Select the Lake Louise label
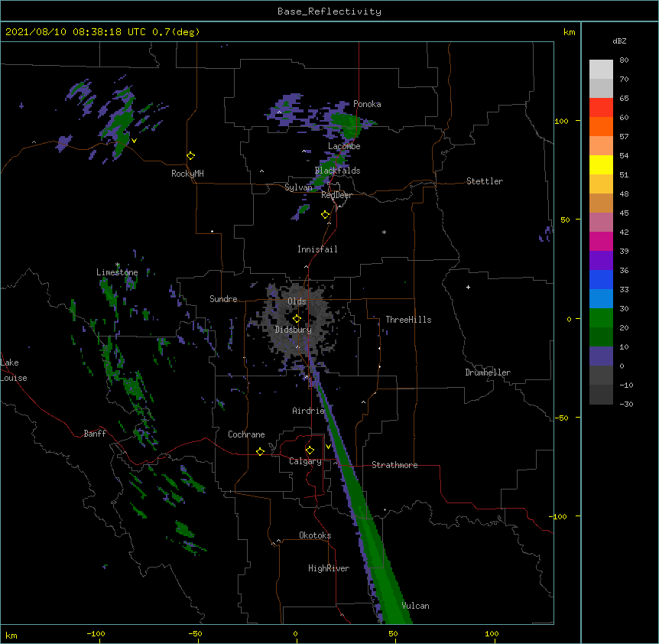The image size is (659, 644). pos(13,370)
